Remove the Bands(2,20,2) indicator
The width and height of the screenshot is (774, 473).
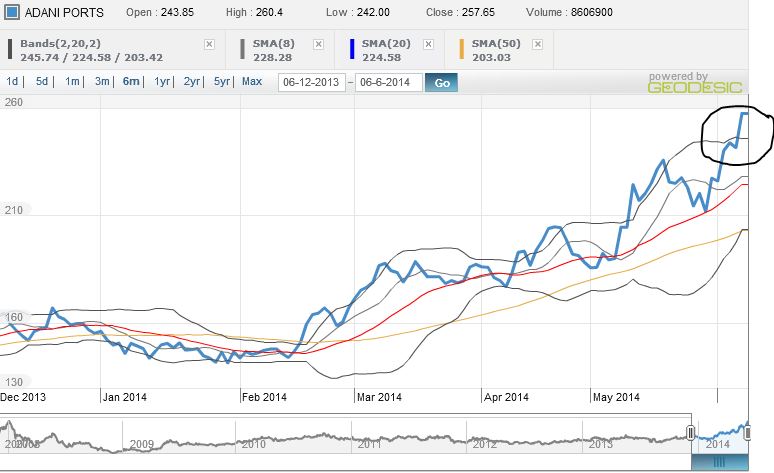tap(209, 44)
